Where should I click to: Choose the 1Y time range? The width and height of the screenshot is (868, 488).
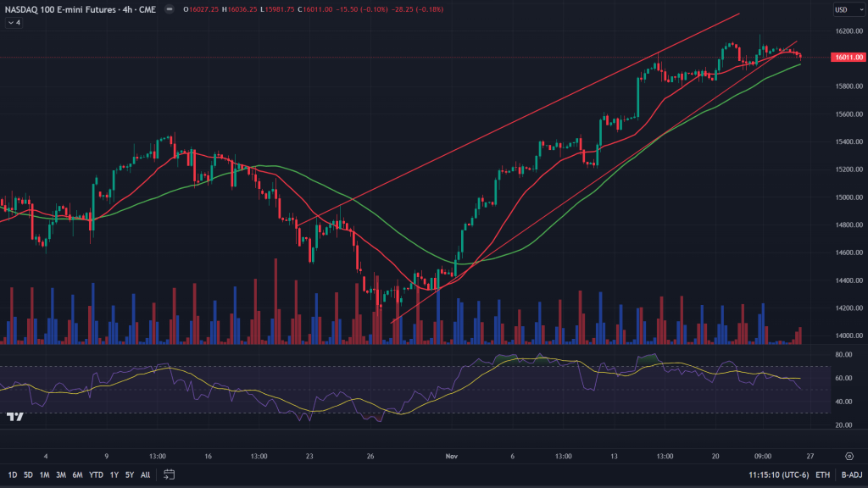pyautogui.click(x=114, y=474)
